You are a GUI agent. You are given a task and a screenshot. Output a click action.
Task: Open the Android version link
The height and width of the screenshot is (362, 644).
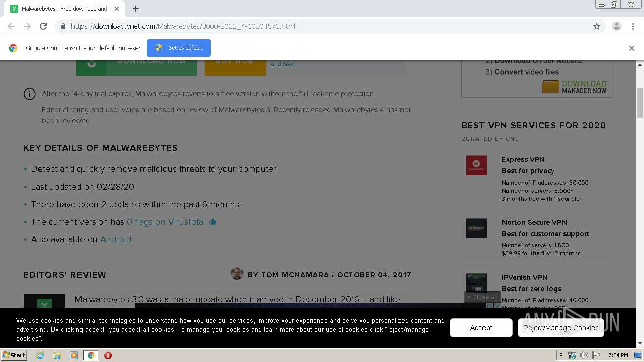tap(116, 239)
